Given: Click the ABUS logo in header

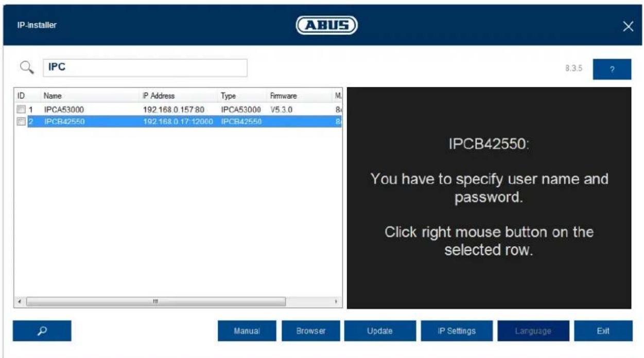Looking at the screenshot, I should 326,25.
